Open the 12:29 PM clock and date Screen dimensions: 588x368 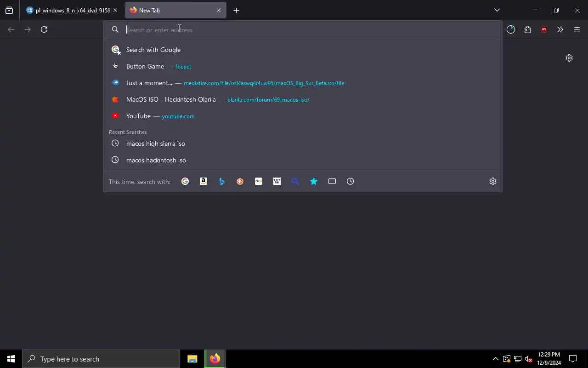[549, 359]
